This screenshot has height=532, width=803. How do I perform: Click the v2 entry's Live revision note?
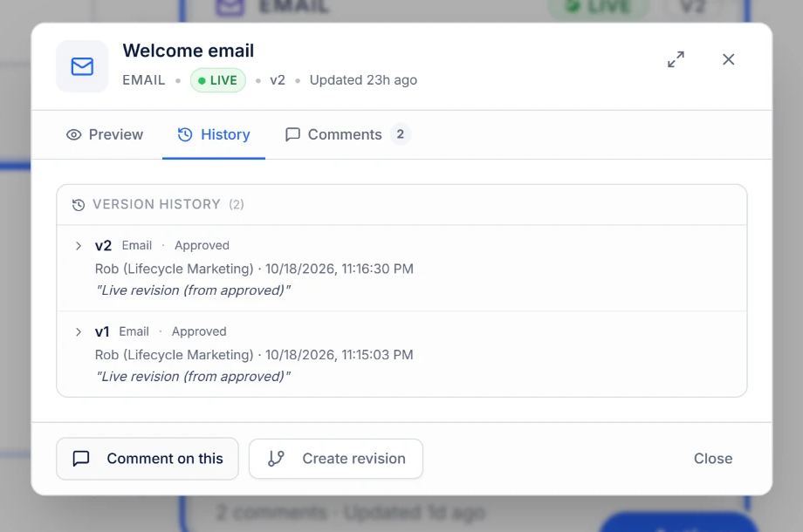pos(193,290)
